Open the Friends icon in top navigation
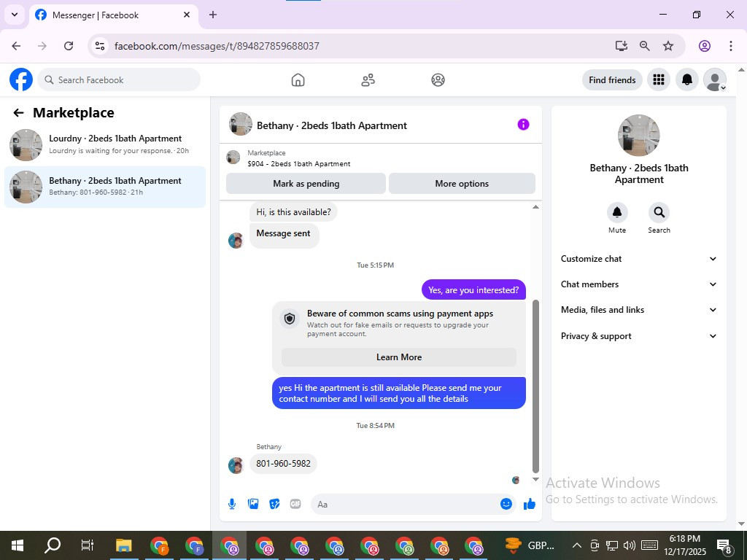Viewport: 747px width, 560px height. (x=368, y=80)
